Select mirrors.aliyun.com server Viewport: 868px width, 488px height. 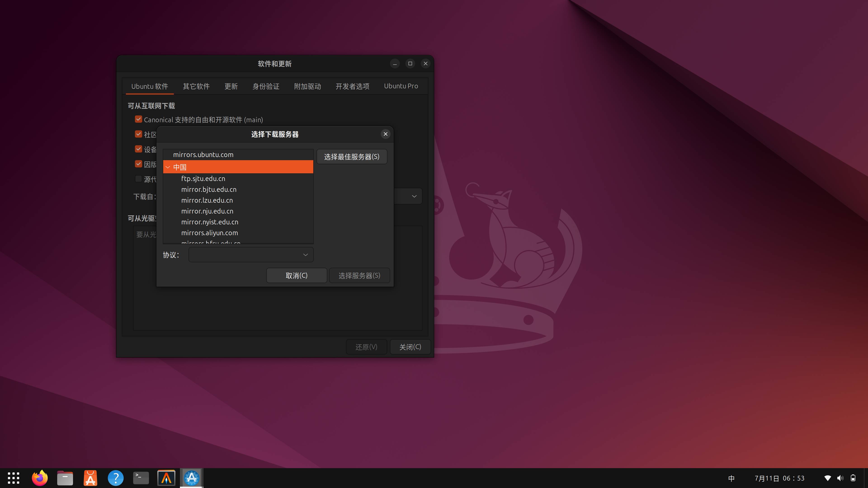click(238, 233)
